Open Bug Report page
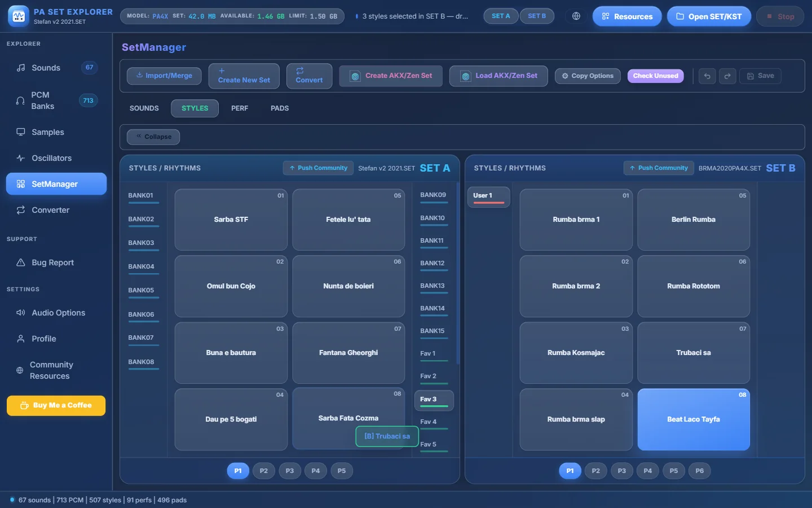812x508 pixels. click(x=56, y=262)
